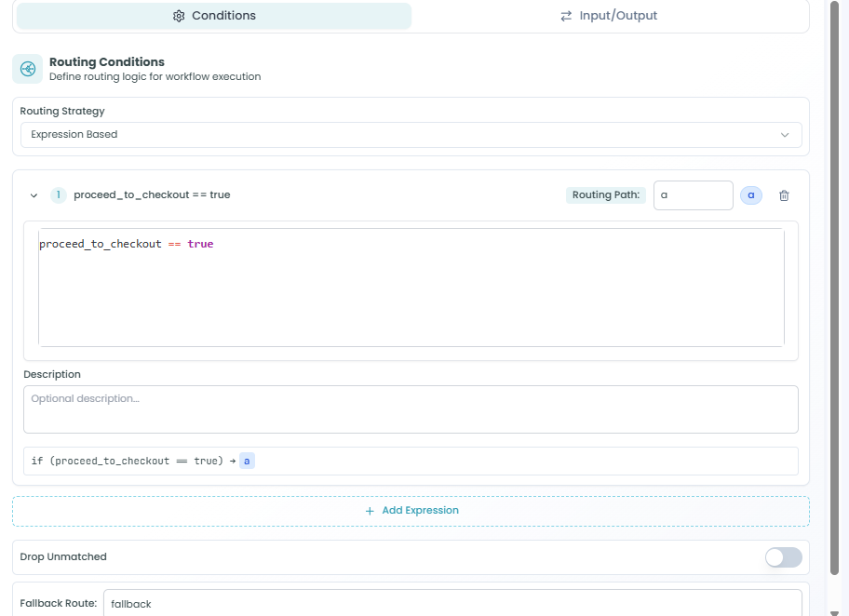Click the vertical scrollbar thumb
Image resolution: width=849 pixels, height=616 pixels.
[834, 288]
